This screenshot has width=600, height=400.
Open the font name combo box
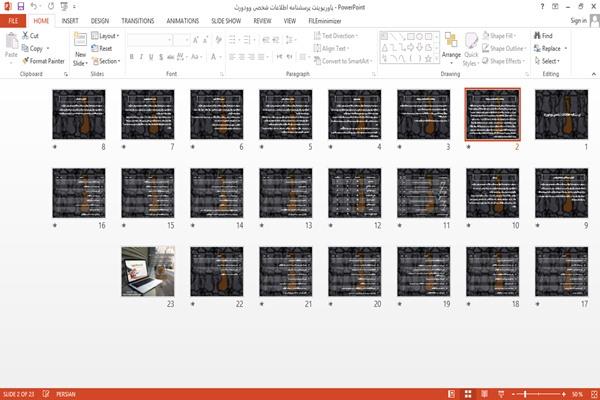point(149,40)
